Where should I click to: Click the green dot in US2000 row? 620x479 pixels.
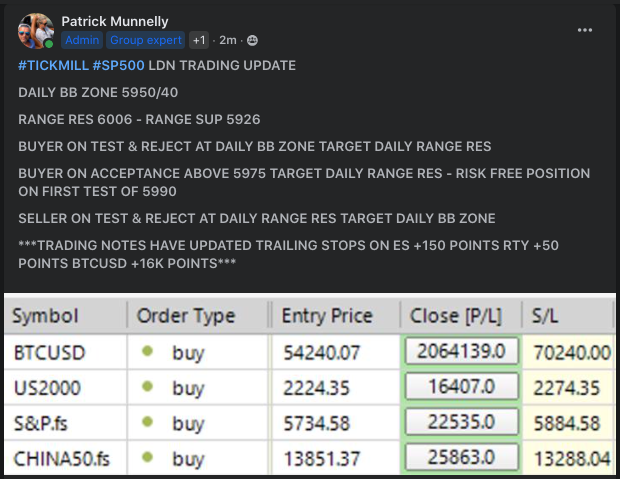(x=147, y=386)
